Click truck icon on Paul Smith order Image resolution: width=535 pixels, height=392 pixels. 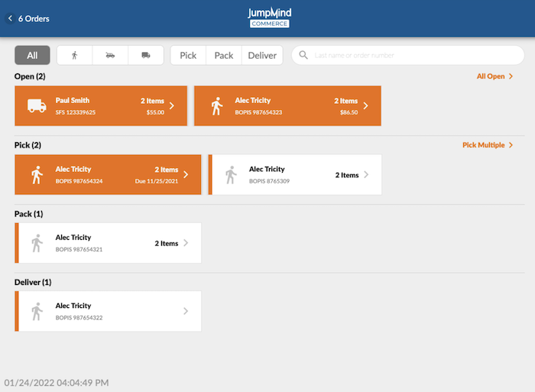pos(37,106)
